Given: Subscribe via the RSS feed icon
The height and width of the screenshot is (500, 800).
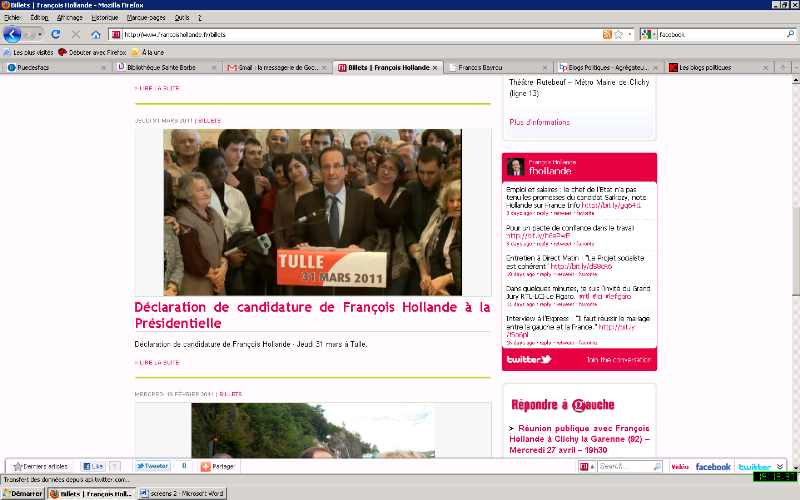Looking at the screenshot, I should pos(607,34).
